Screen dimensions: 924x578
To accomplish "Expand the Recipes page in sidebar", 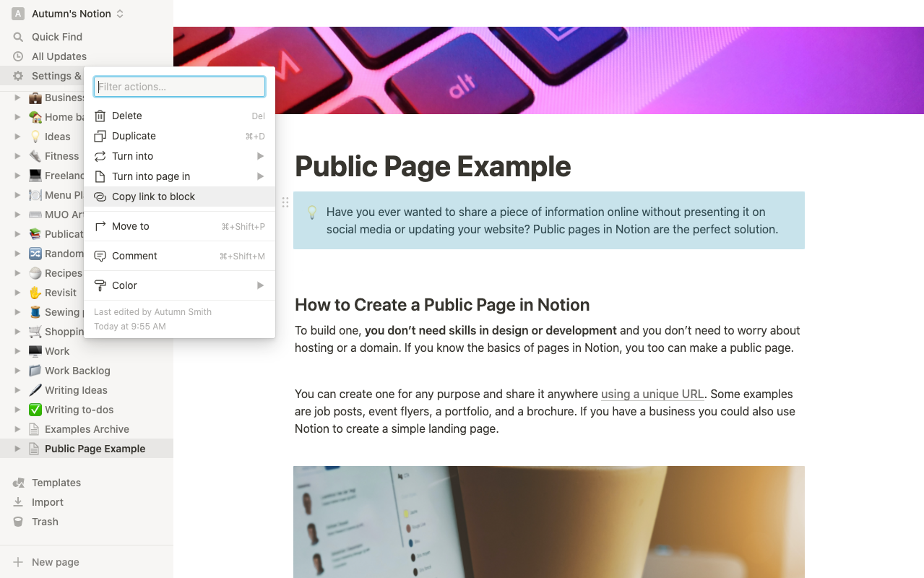I will [x=18, y=273].
